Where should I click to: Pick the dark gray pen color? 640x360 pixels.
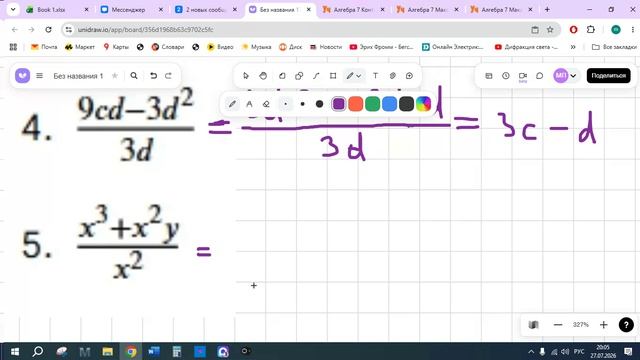coord(407,104)
